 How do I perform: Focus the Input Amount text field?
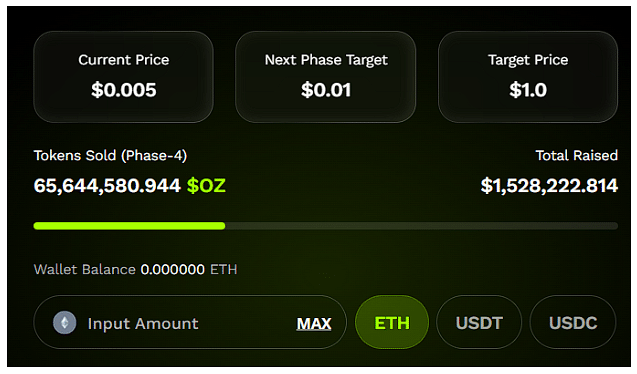point(190,322)
